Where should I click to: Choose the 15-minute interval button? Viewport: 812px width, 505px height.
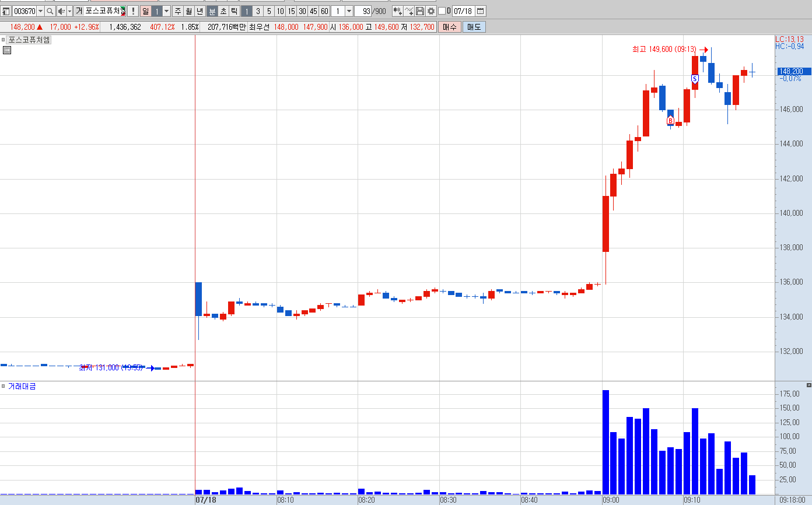291,11
